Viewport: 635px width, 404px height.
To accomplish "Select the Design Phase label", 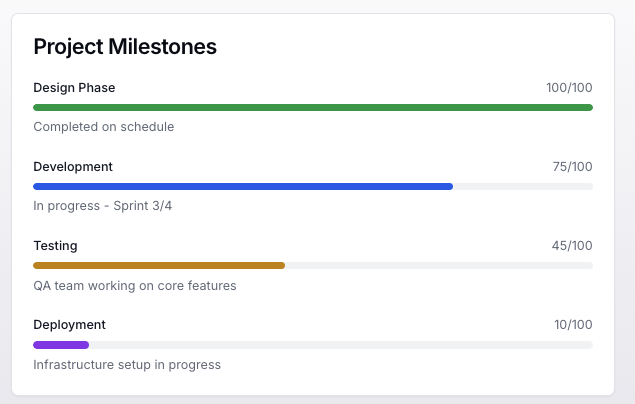I will coord(74,88).
